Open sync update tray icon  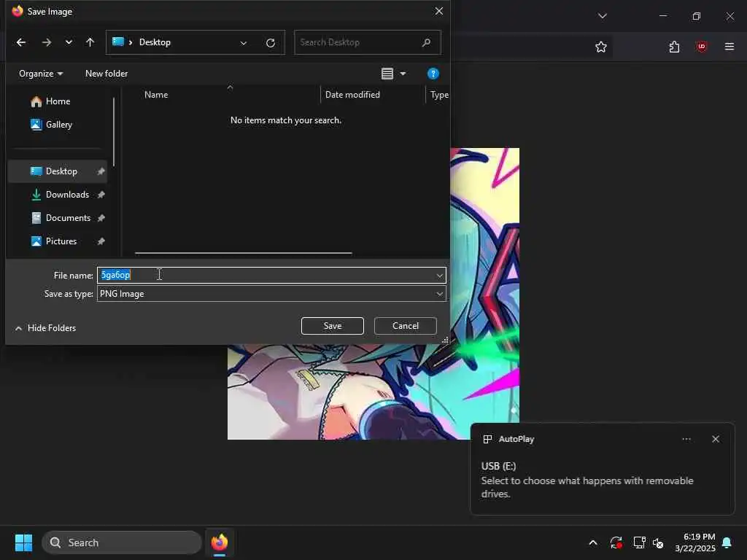(x=616, y=542)
